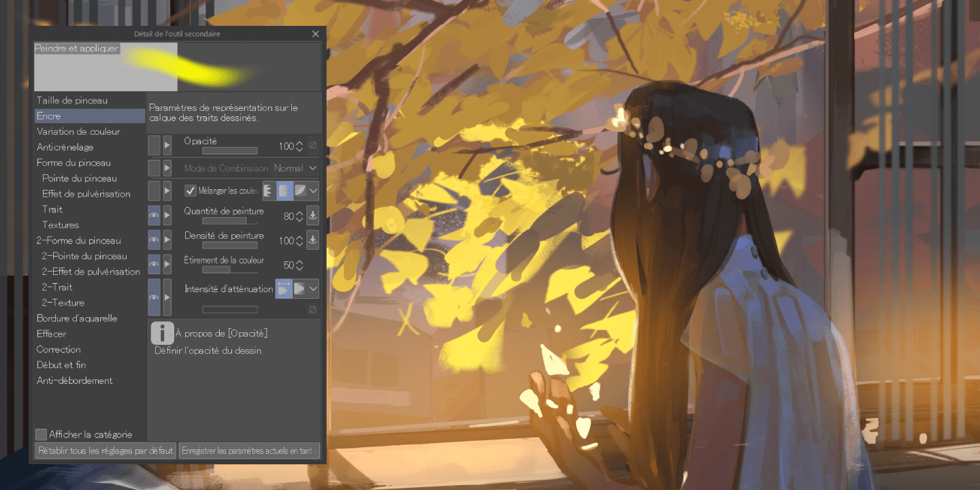Select the second Intensité d'atténuation mode icon

[x=299, y=289]
